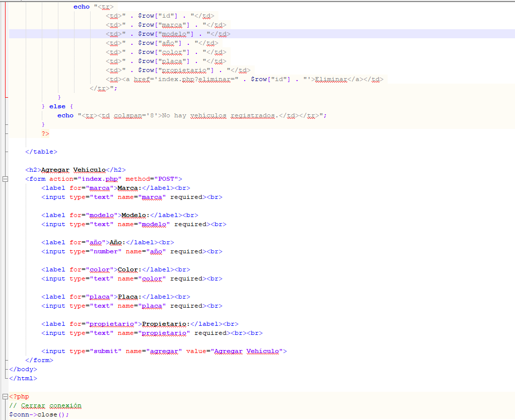515x420 pixels.
Task: Click the $conn->close() statement
Action: click(x=39, y=414)
